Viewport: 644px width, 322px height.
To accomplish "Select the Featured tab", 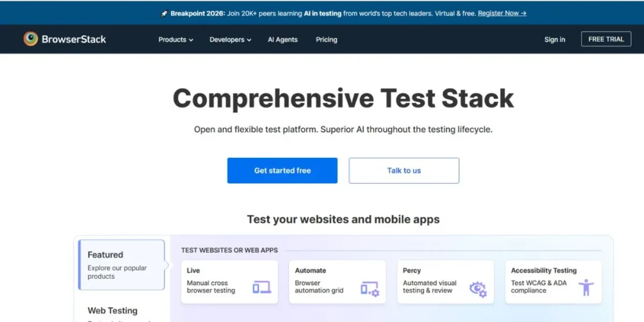I will click(121, 265).
